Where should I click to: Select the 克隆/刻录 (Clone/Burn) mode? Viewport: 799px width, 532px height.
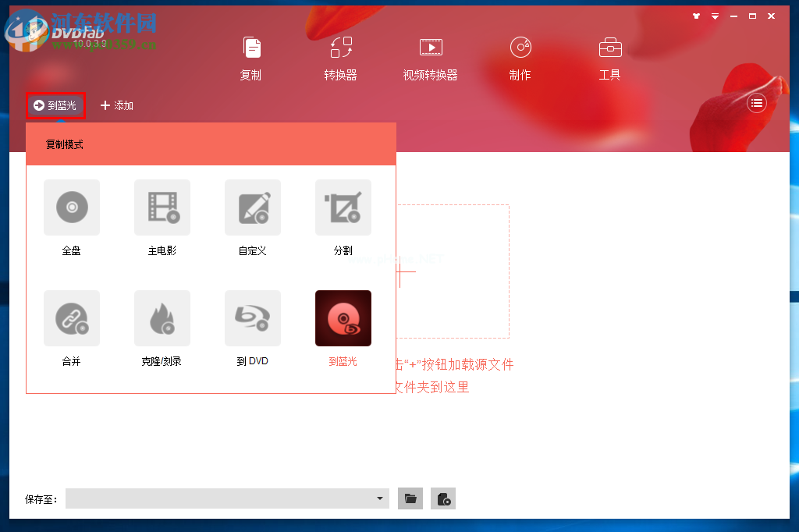(162, 329)
